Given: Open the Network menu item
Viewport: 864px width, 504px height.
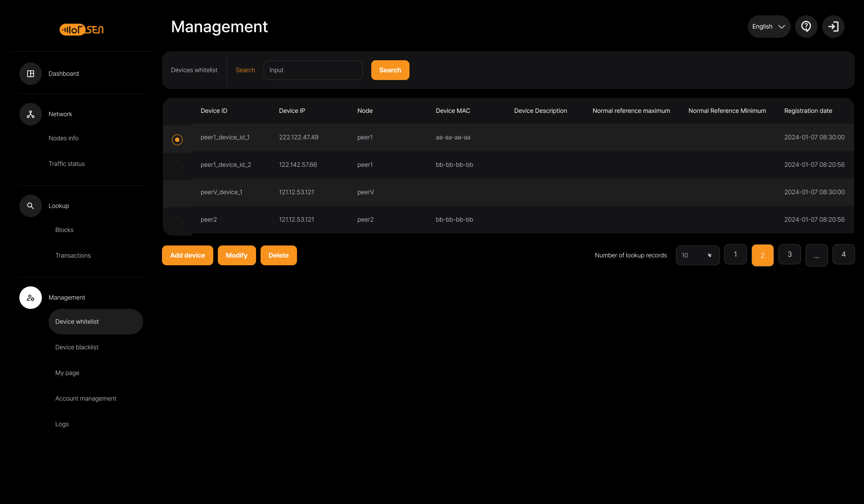Looking at the screenshot, I should point(60,114).
